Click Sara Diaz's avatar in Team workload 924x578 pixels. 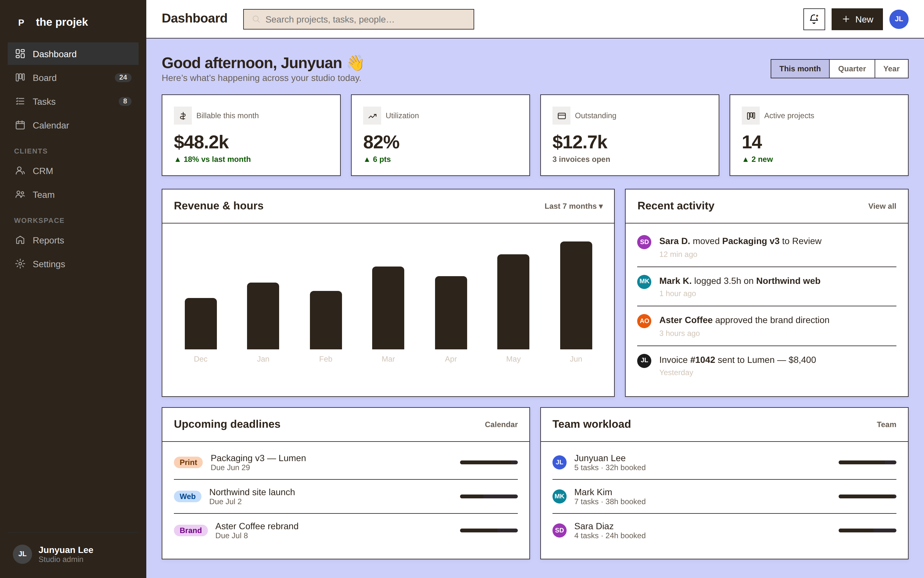click(x=559, y=530)
